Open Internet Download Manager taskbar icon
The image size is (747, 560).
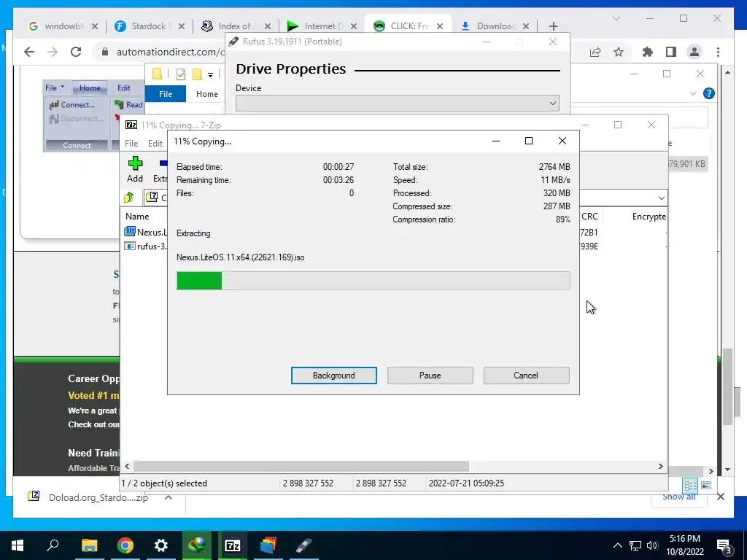tap(197, 545)
